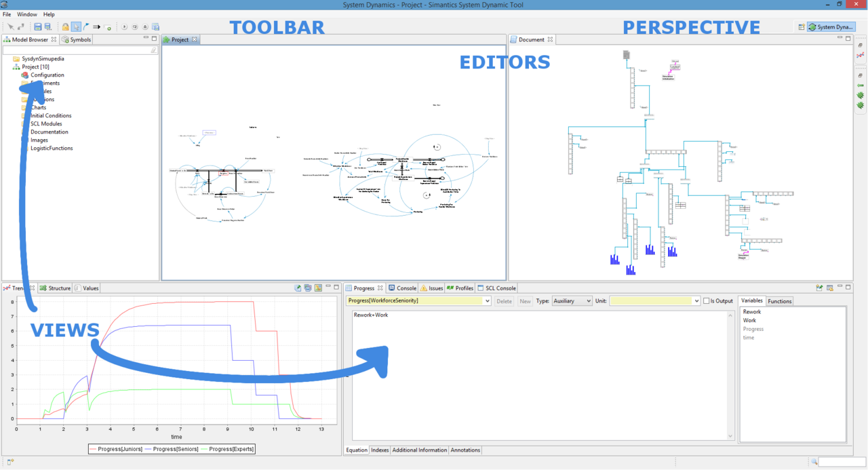The height and width of the screenshot is (470, 868).
Task: Select the Document editor tab
Action: click(x=531, y=39)
